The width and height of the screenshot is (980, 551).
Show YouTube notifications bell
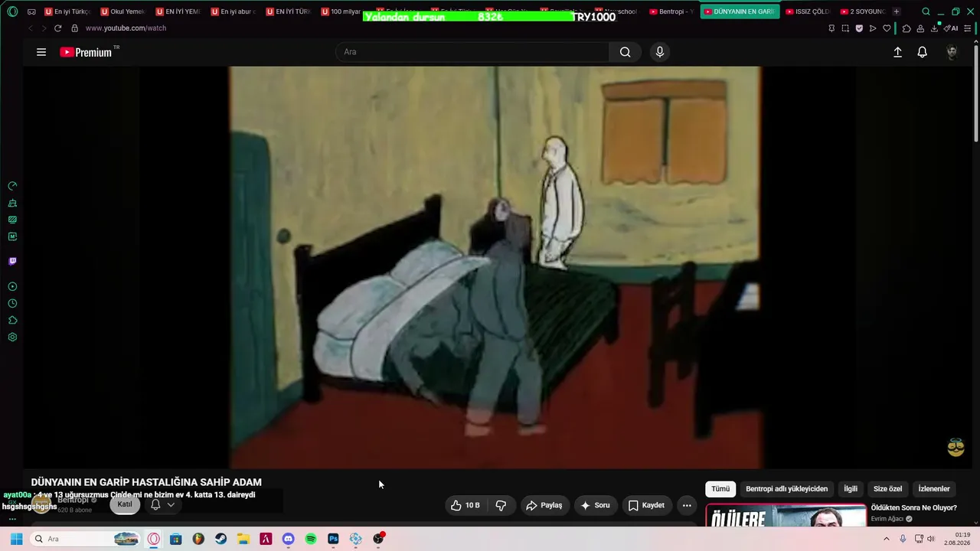tap(923, 52)
